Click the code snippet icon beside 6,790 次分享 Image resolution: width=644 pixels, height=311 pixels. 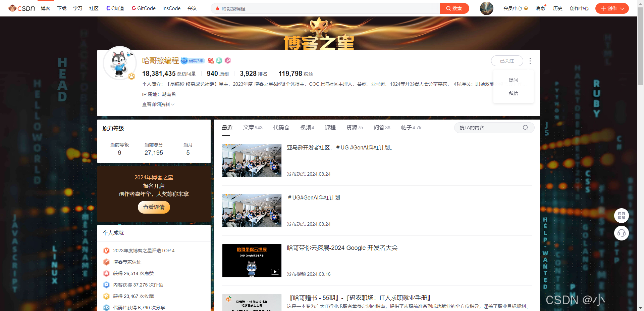click(x=106, y=308)
